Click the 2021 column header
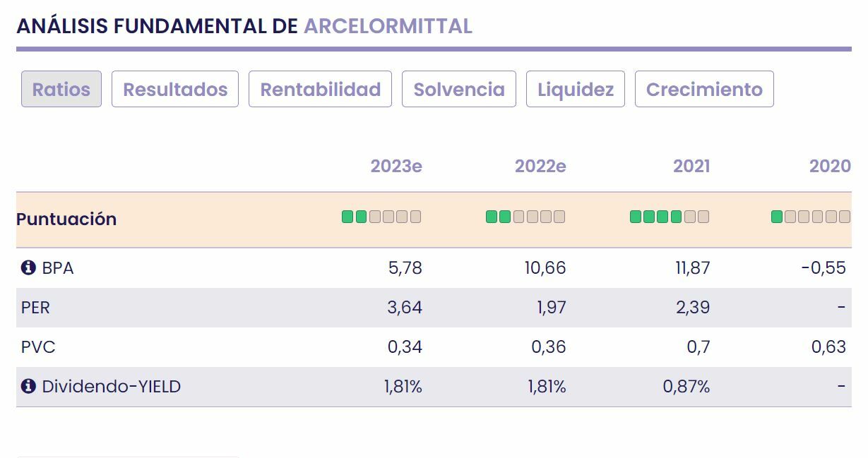 pos(691,167)
